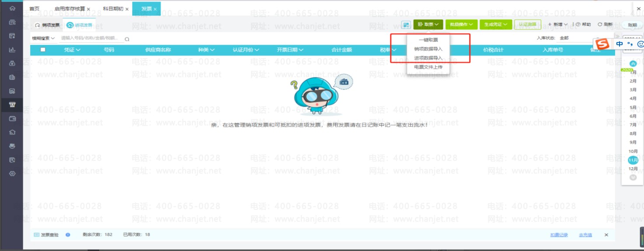Open the 扣费记录 link
This screenshot has width=644, height=251.
click(559, 235)
